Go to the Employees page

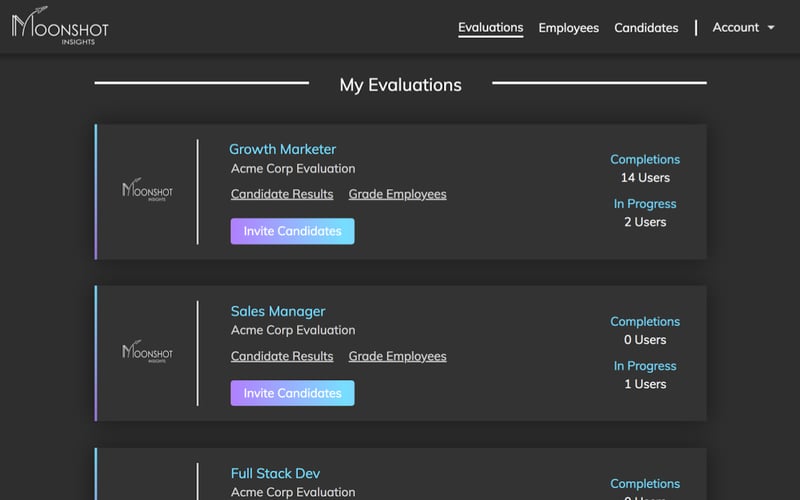(568, 28)
